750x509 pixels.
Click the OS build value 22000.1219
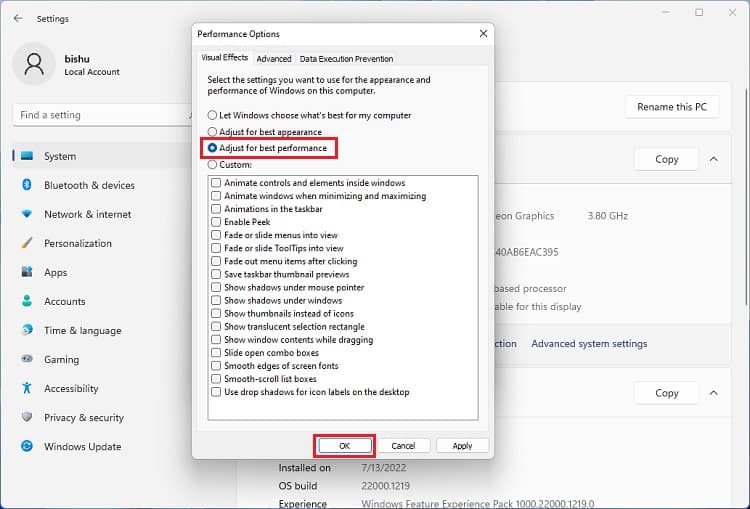pyautogui.click(x=386, y=486)
